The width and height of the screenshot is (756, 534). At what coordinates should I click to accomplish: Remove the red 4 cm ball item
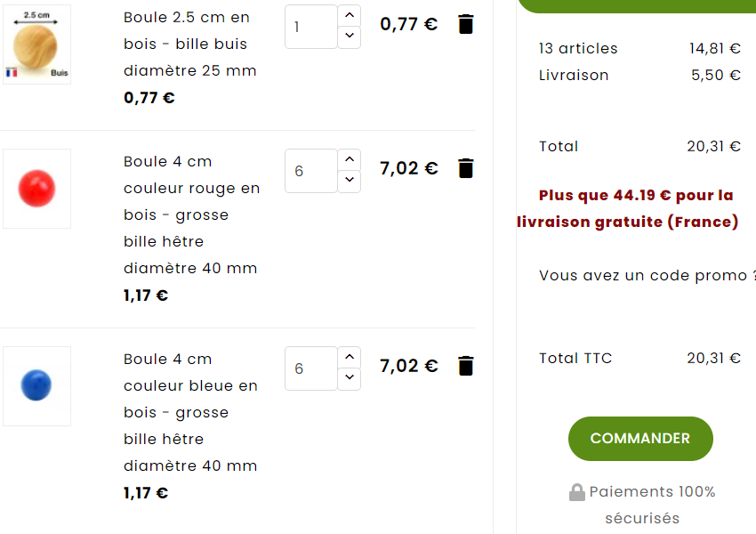(x=466, y=168)
